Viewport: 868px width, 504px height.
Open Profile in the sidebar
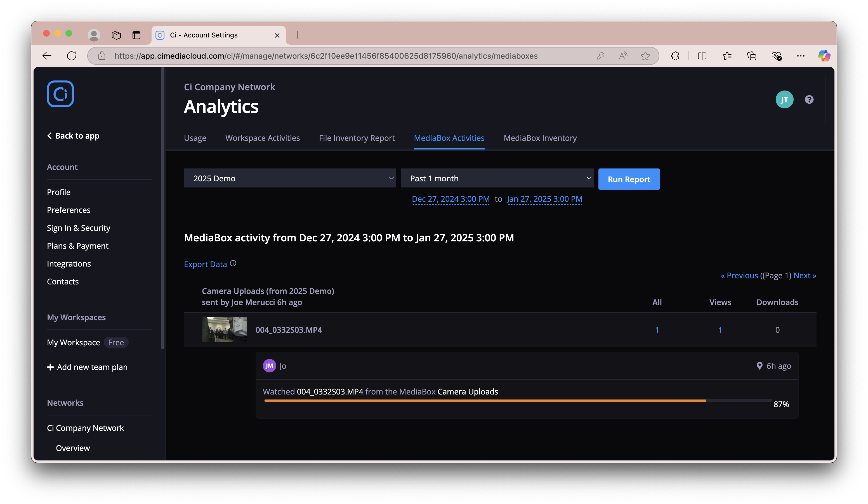click(x=58, y=192)
